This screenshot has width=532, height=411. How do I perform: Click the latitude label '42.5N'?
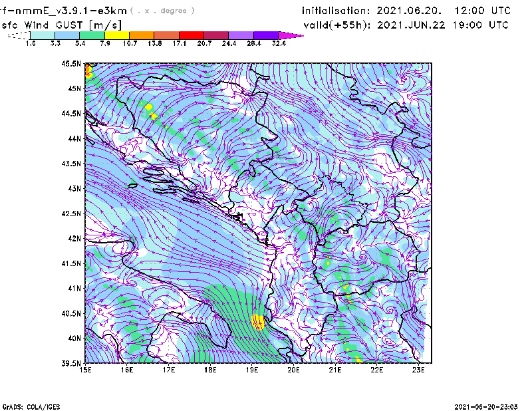point(71,213)
